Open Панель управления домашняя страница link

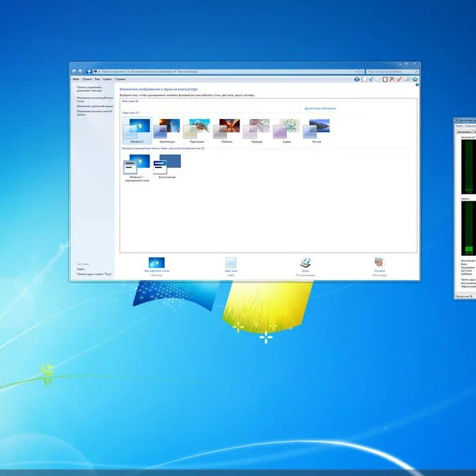90,88
